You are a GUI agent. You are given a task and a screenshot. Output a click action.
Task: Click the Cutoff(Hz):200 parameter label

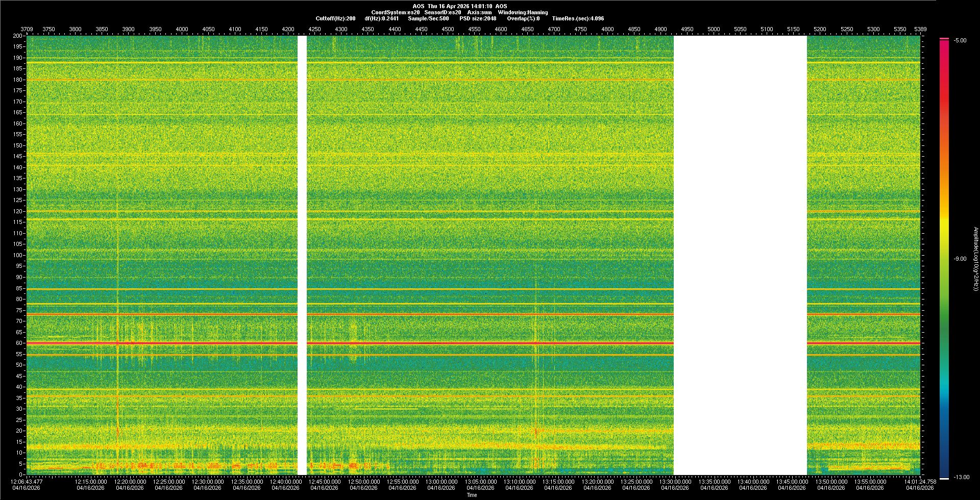tap(335, 18)
